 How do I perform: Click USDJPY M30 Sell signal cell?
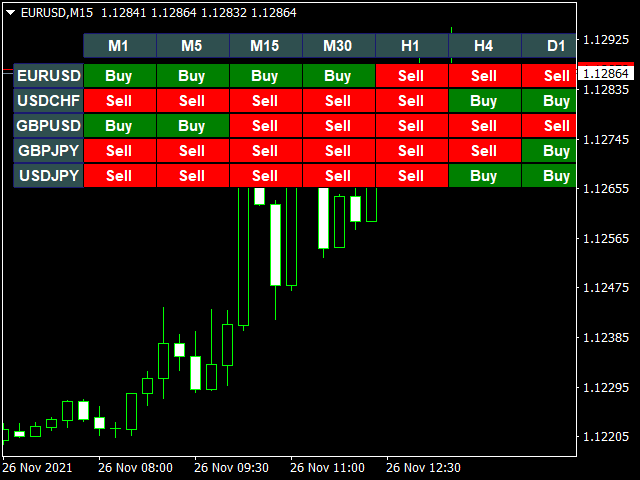(339, 176)
